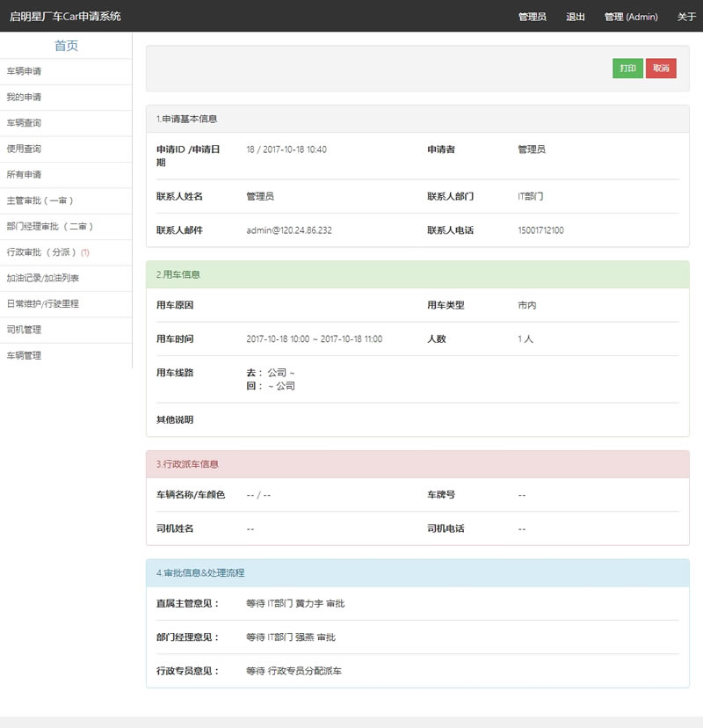Select 车辆申请 in the sidebar
Viewport: 703px width, 728px height.
[24, 71]
